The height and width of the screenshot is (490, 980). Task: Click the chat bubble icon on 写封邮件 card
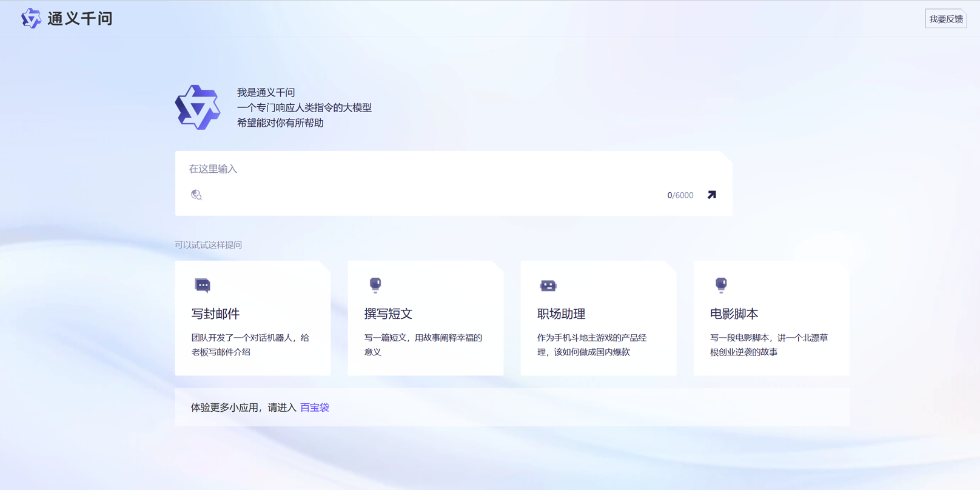(x=203, y=285)
